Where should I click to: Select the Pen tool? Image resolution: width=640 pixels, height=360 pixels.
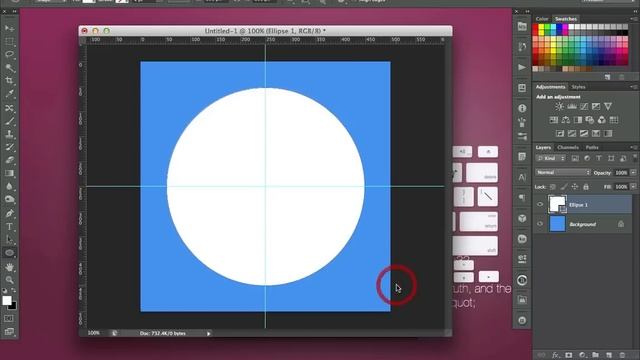click(x=9, y=213)
